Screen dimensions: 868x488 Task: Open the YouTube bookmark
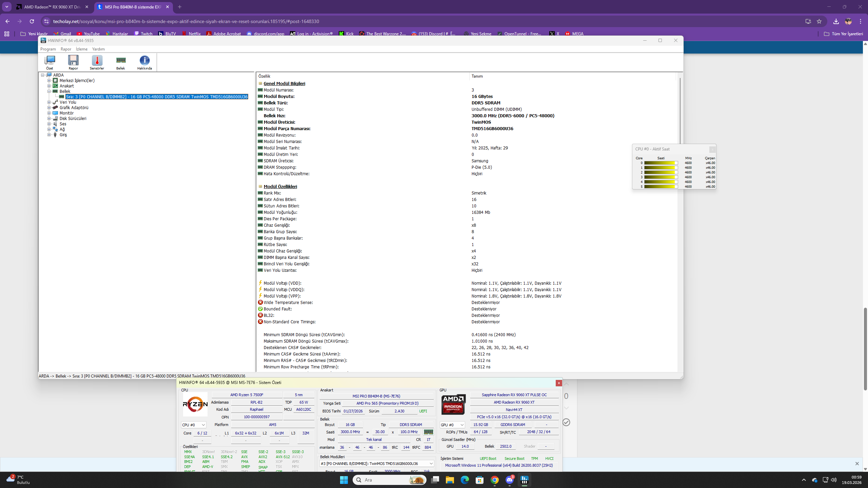(88, 34)
